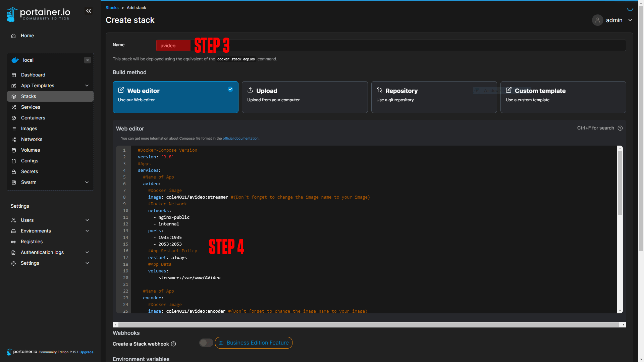Click the Authentication logs document icon
This screenshot has width=644, height=362.
13,253
